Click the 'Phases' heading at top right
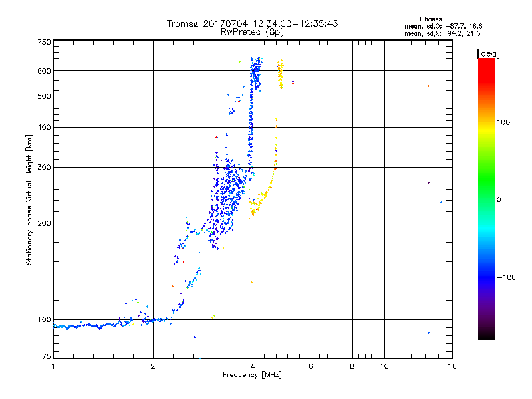The width and height of the screenshot is (532, 399). pos(430,19)
